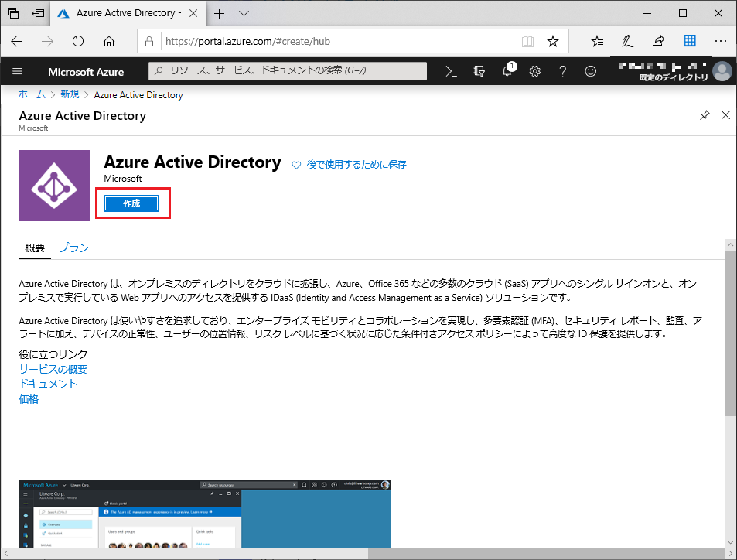Pin the Azure Active Directory blade
The width and height of the screenshot is (737, 560).
point(705,115)
